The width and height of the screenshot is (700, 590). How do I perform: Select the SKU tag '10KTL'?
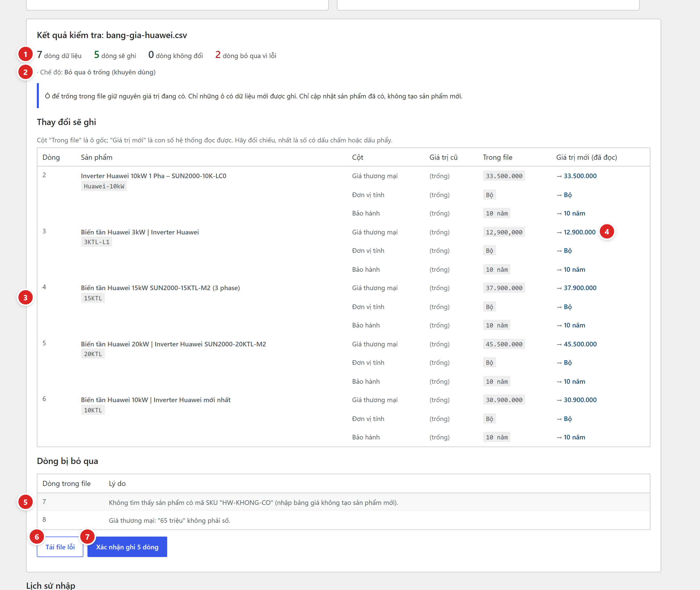pyautogui.click(x=93, y=410)
